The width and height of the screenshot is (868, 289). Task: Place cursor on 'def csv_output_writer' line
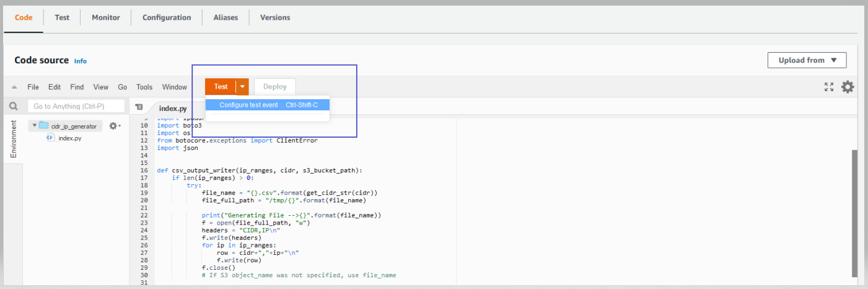pos(259,171)
